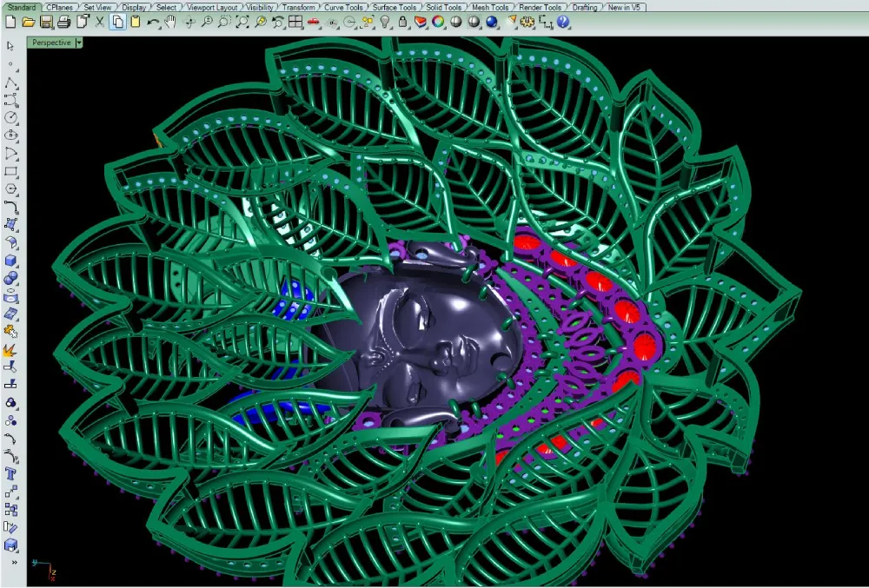Click the Undo arrow icon
Image resolution: width=869 pixels, height=588 pixels.
[x=153, y=22]
